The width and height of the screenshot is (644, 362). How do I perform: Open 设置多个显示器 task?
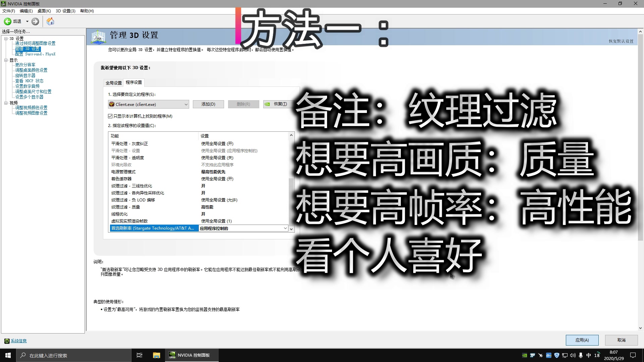click(x=29, y=97)
